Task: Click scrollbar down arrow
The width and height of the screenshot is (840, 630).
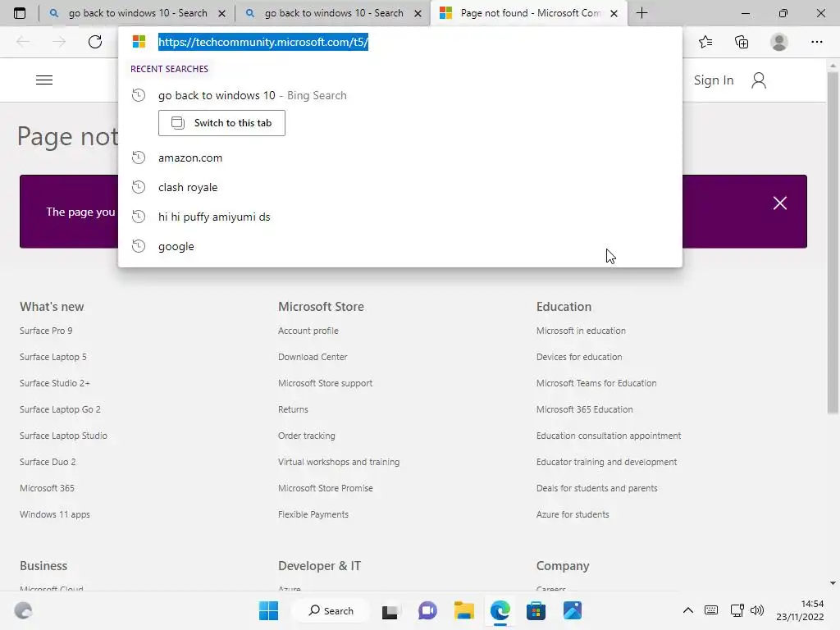Action: pyautogui.click(x=833, y=583)
